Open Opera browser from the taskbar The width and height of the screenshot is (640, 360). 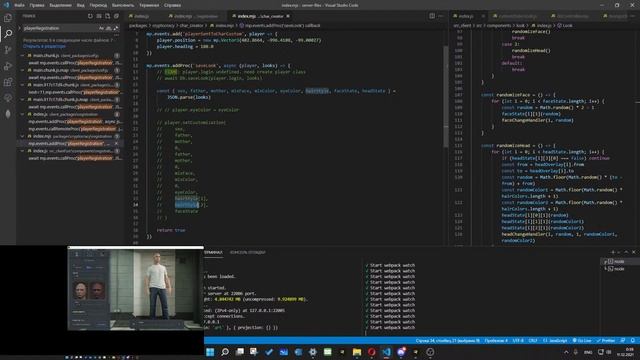click(371, 352)
